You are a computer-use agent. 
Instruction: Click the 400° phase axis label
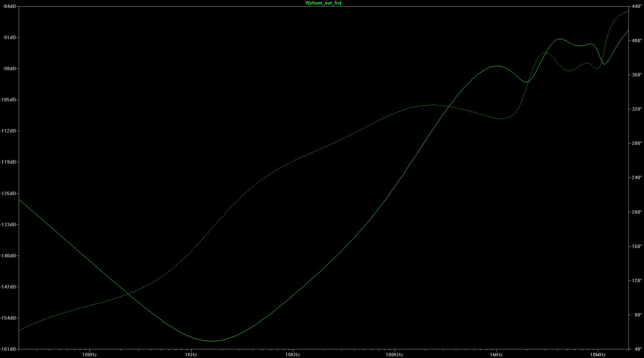click(x=637, y=40)
